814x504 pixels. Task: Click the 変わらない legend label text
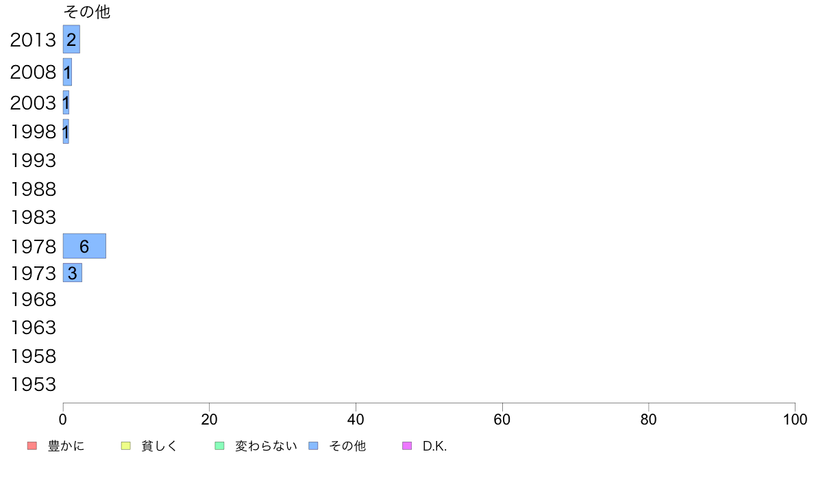coord(266,446)
